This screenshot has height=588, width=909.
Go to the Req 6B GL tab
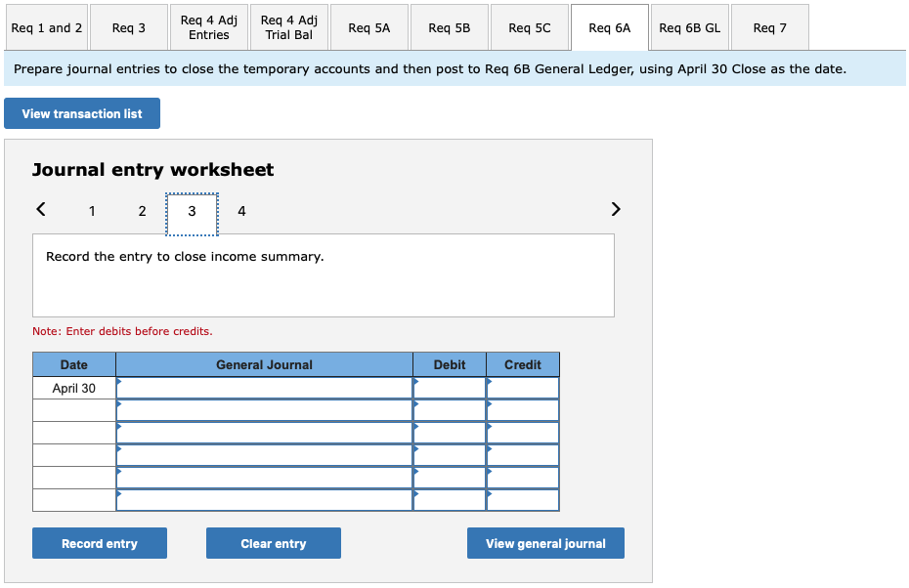[x=689, y=27]
